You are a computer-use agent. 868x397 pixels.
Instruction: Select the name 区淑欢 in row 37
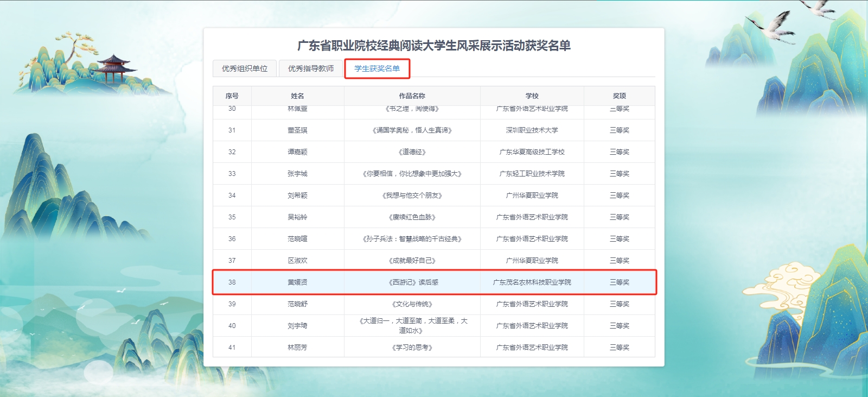click(298, 261)
